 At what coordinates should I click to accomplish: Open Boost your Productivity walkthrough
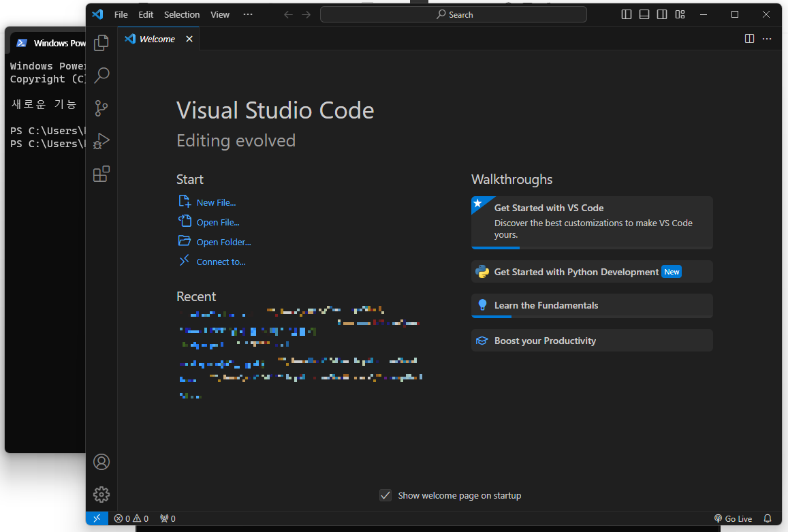[x=592, y=341]
